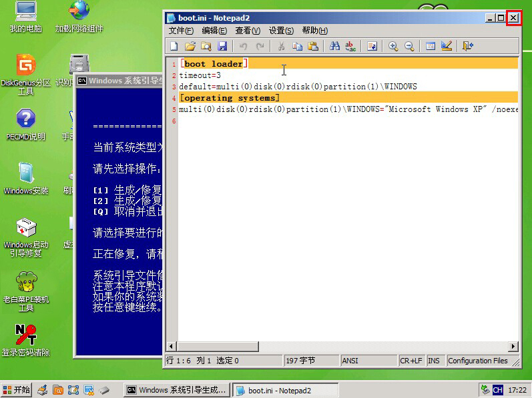The height and width of the screenshot is (398, 532).
Task: Open the 查看(V) menu
Action: click(x=248, y=31)
